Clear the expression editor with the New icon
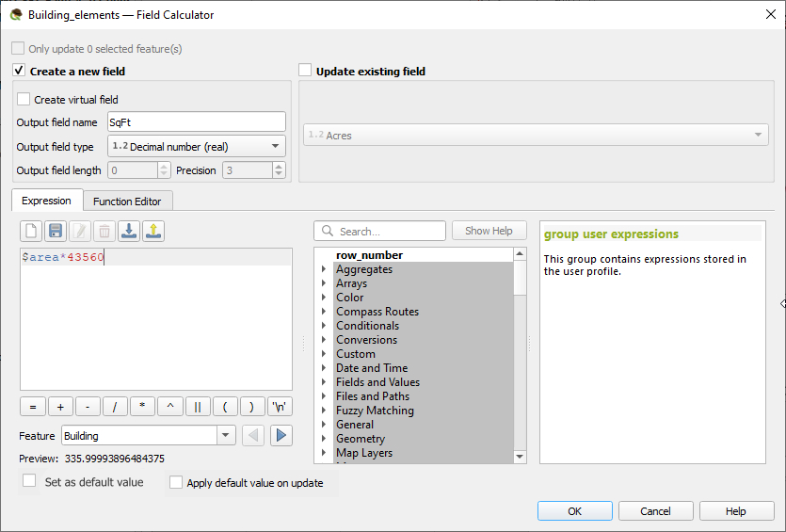The width and height of the screenshot is (786, 532). click(31, 231)
